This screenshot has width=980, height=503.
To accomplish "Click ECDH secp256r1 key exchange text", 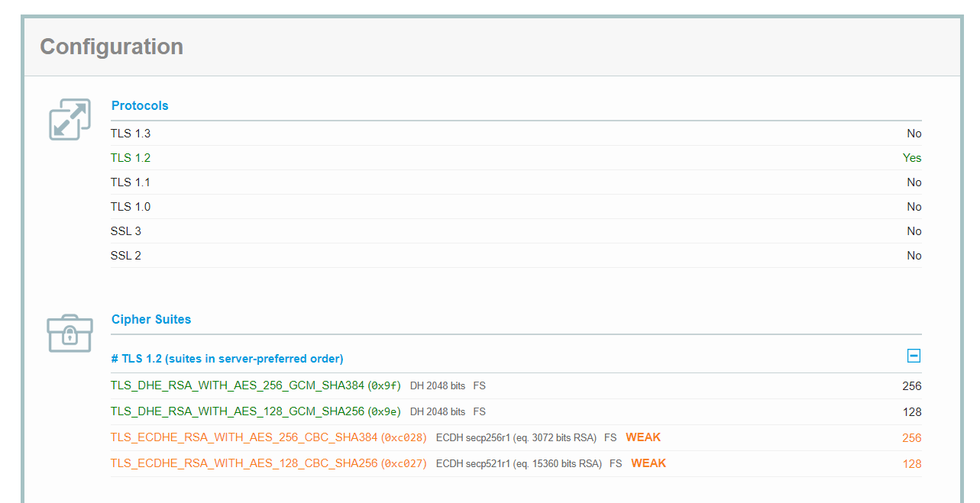I will pyautogui.click(x=516, y=438).
